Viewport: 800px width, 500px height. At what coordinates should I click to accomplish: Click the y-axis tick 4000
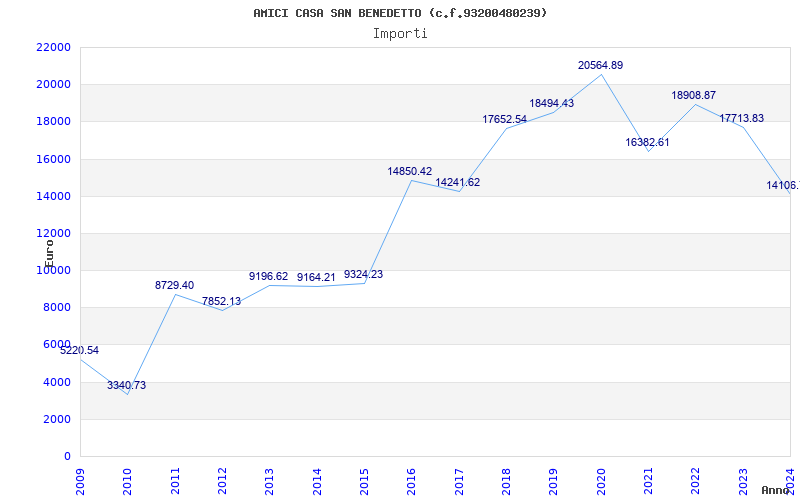coord(57,382)
